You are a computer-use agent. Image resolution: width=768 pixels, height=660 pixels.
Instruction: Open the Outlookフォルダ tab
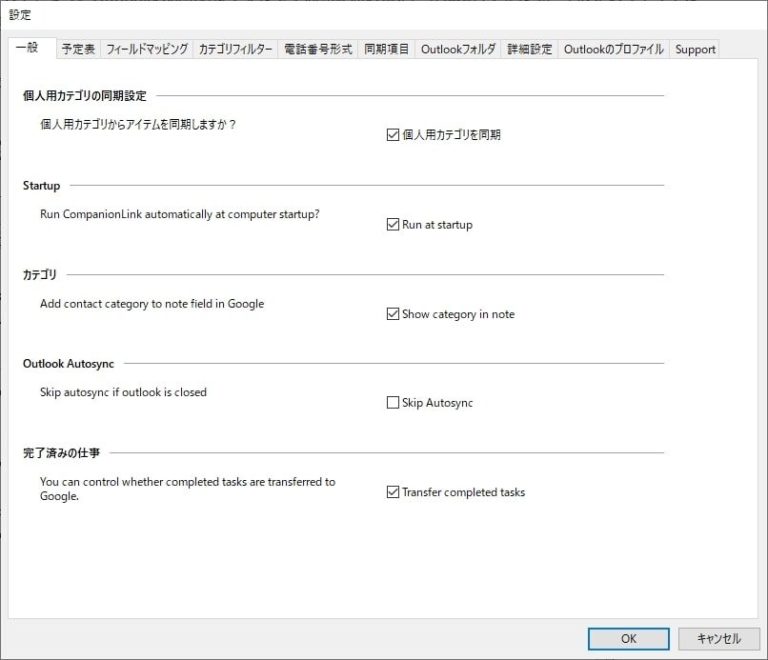(x=458, y=49)
